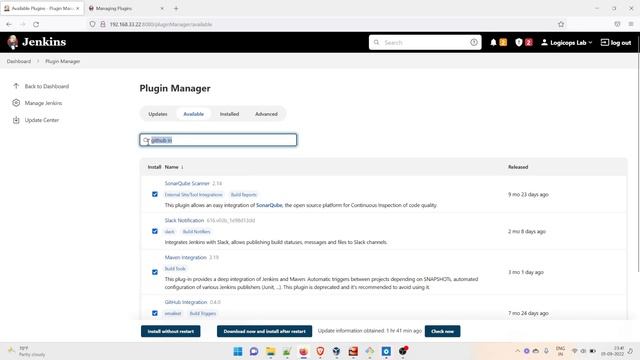
Task: Click Install without restart button
Action: tap(171, 331)
